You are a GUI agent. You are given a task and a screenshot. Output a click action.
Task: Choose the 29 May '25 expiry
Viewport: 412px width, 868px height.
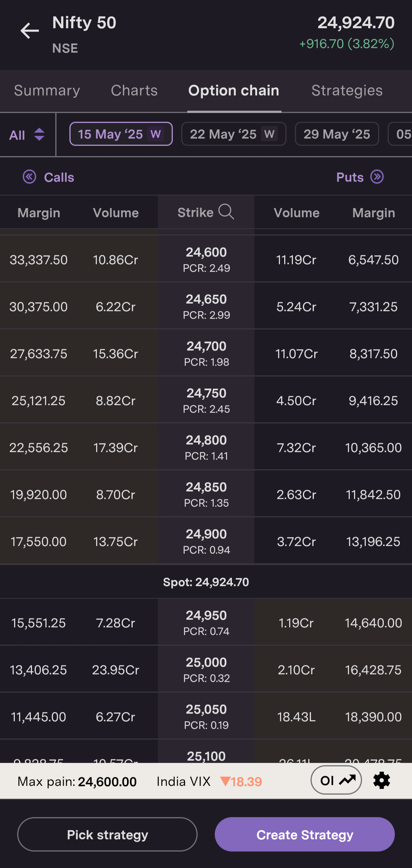click(x=337, y=134)
